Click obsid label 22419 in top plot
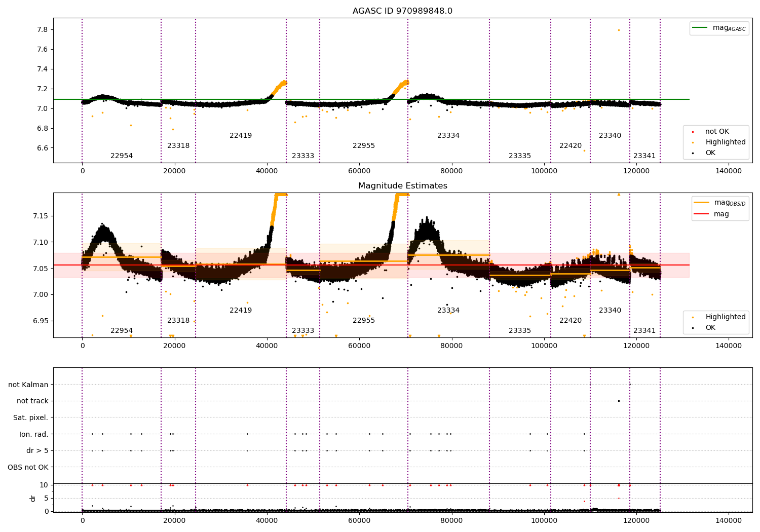760x532 pixels. tap(241, 136)
